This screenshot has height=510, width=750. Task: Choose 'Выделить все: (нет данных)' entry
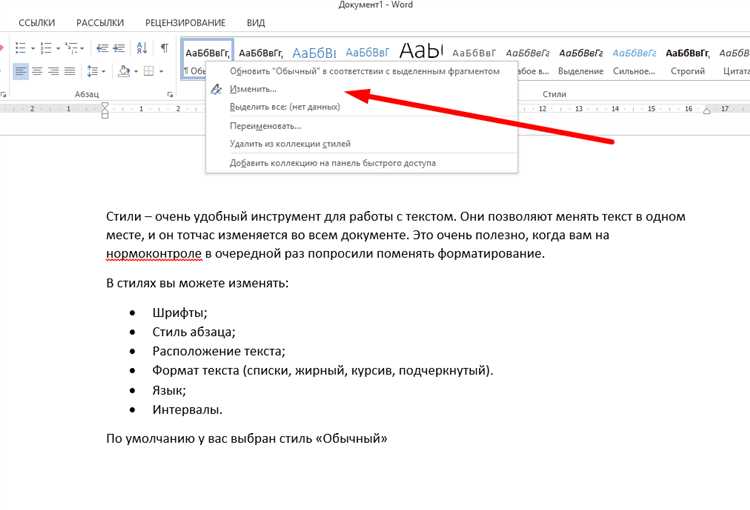pyautogui.click(x=362, y=107)
